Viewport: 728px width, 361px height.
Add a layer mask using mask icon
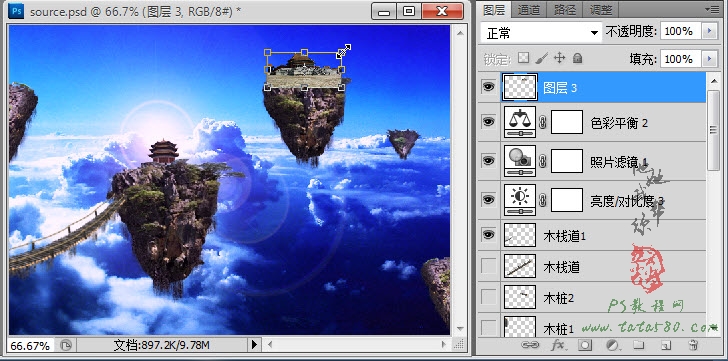(x=585, y=345)
